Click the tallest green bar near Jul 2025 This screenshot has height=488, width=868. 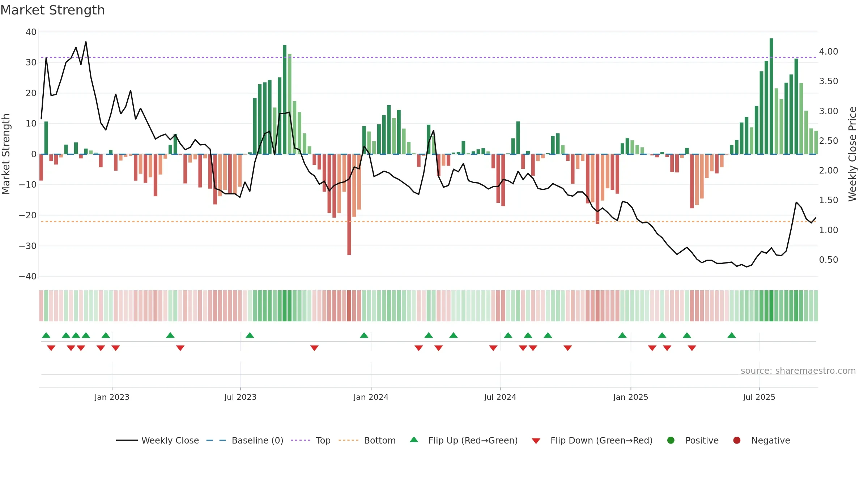[x=771, y=96]
